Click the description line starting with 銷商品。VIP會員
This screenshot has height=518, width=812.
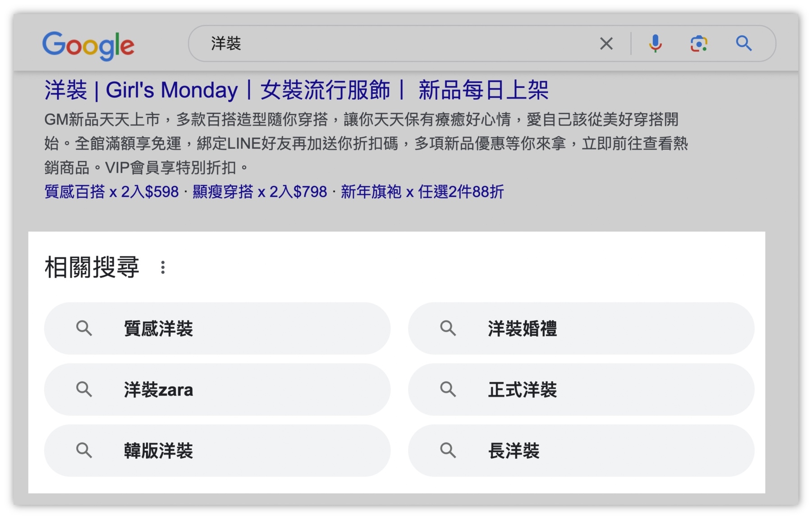point(147,168)
